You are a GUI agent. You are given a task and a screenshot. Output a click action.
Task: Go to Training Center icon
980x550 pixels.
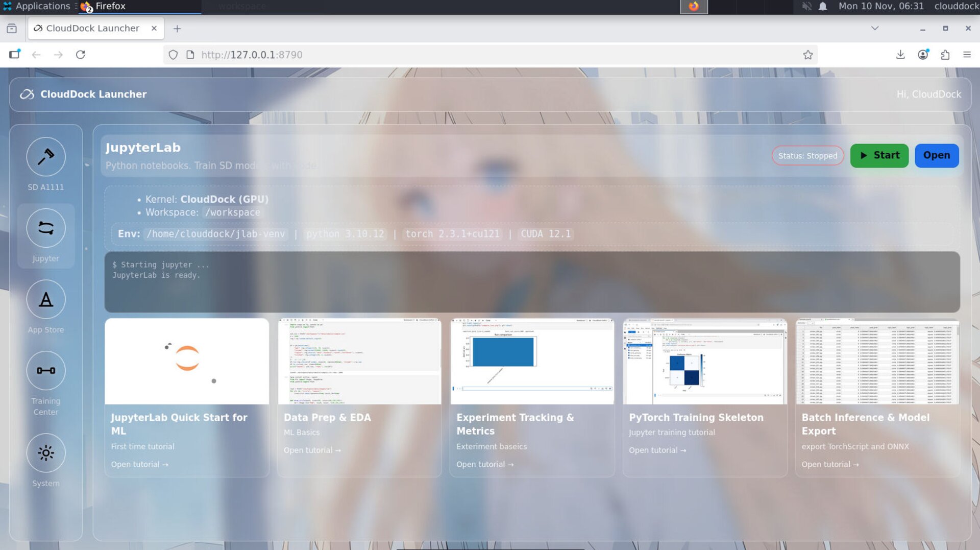tap(46, 371)
